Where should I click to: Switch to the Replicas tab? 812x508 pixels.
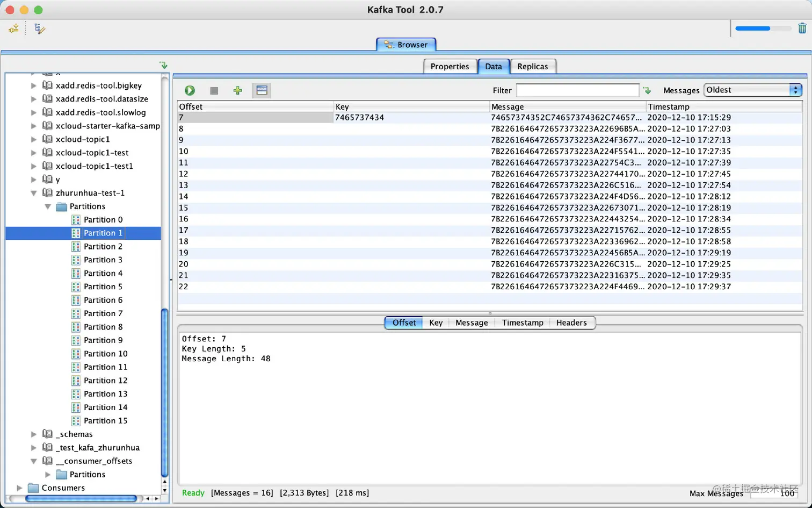pos(533,66)
